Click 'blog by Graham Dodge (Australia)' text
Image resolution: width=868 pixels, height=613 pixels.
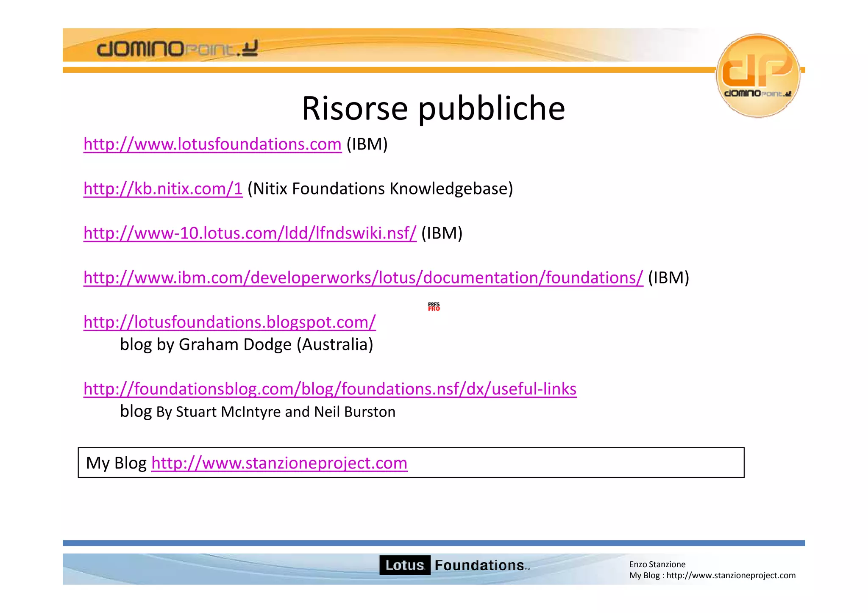pos(247,344)
